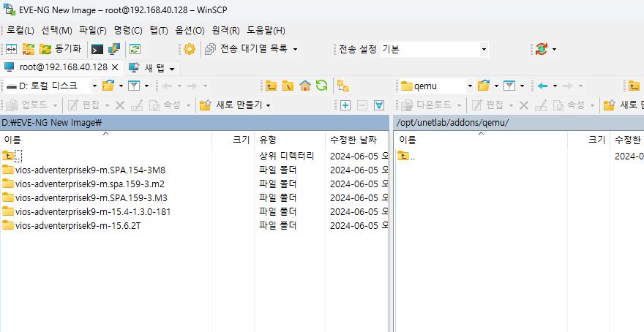Screen dimensions: 644x332
Task: Open the terminal console icon
Action: pos(97,49)
